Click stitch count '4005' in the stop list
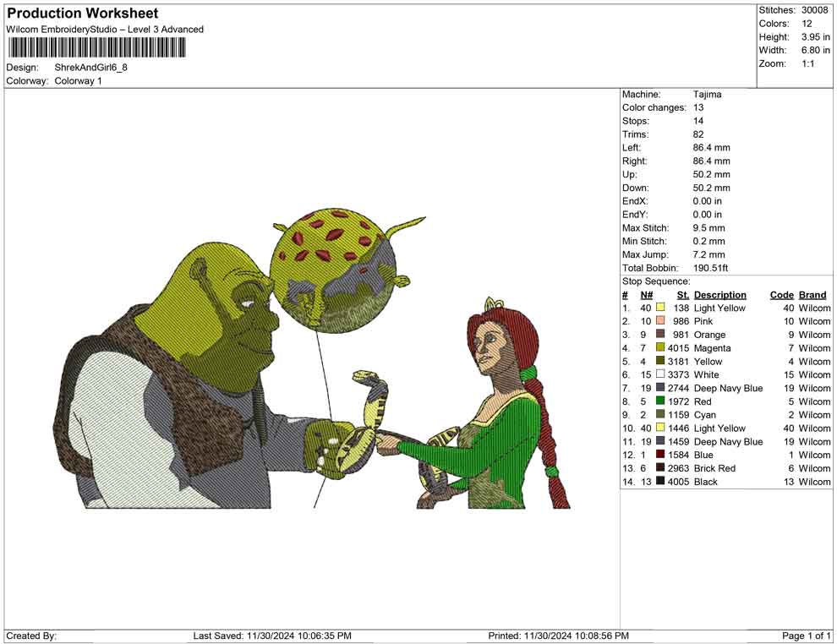837x644 pixels. [678, 481]
